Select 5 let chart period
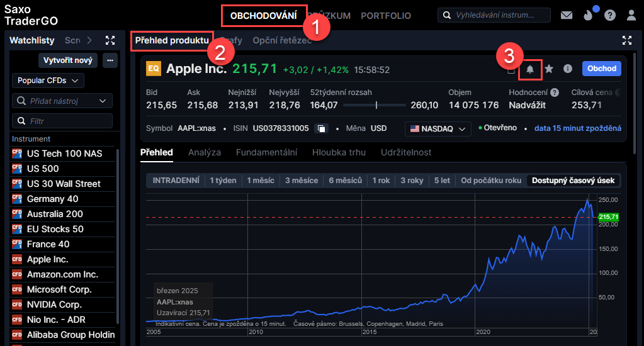Image resolution: width=644 pixels, height=346 pixels. [442, 180]
